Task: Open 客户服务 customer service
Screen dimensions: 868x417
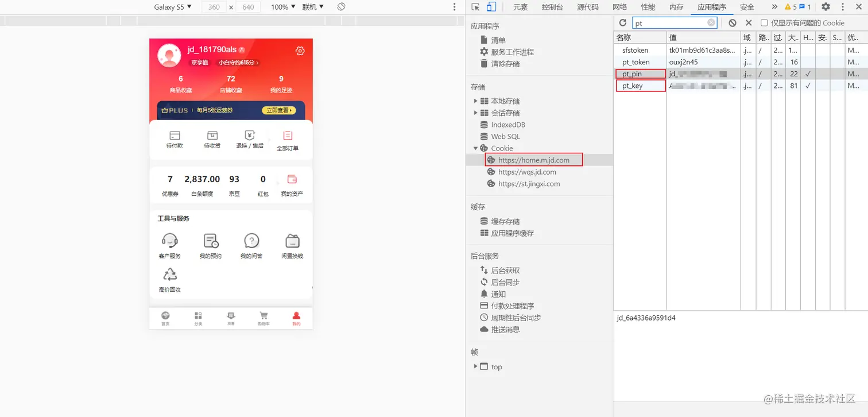Action: [x=169, y=246]
